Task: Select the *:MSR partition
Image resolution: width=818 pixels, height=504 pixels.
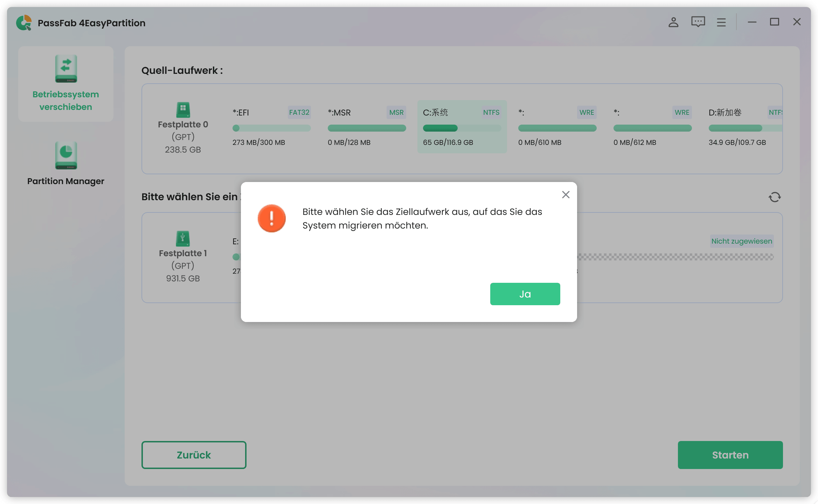Action: pyautogui.click(x=366, y=127)
